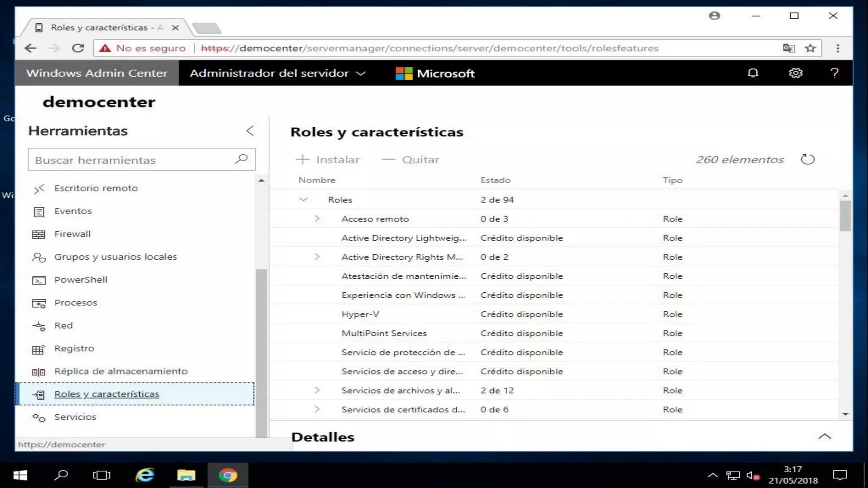Viewport: 868px width, 488px height.
Task: Collapse the Roles tree node
Action: pyautogui.click(x=303, y=199)
